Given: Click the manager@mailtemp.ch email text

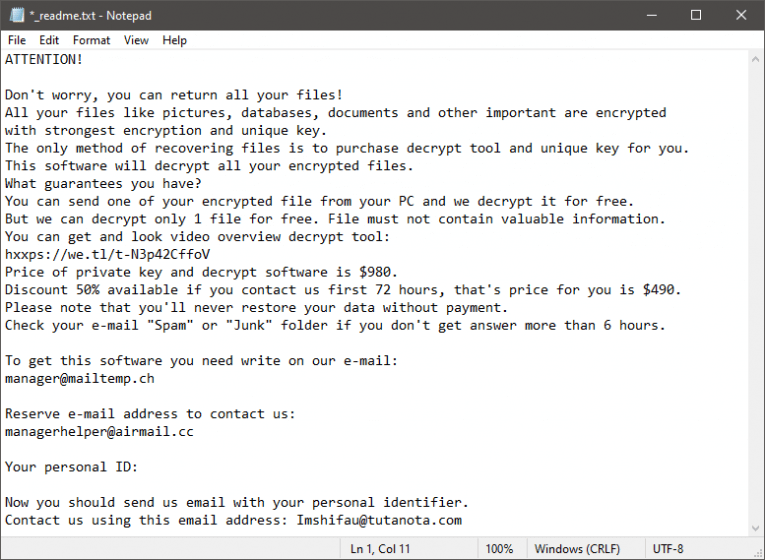Looking at the screenshot, I should click(79, 379).
